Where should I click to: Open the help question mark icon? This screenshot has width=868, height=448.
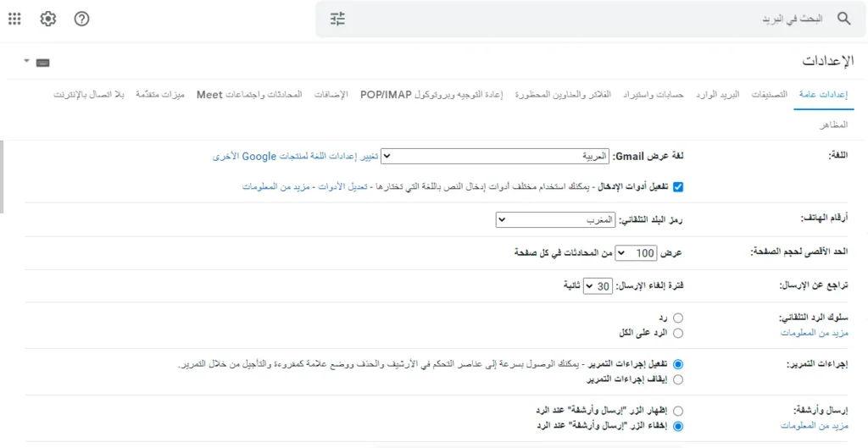pyautogui.click(x=81, y=19)
